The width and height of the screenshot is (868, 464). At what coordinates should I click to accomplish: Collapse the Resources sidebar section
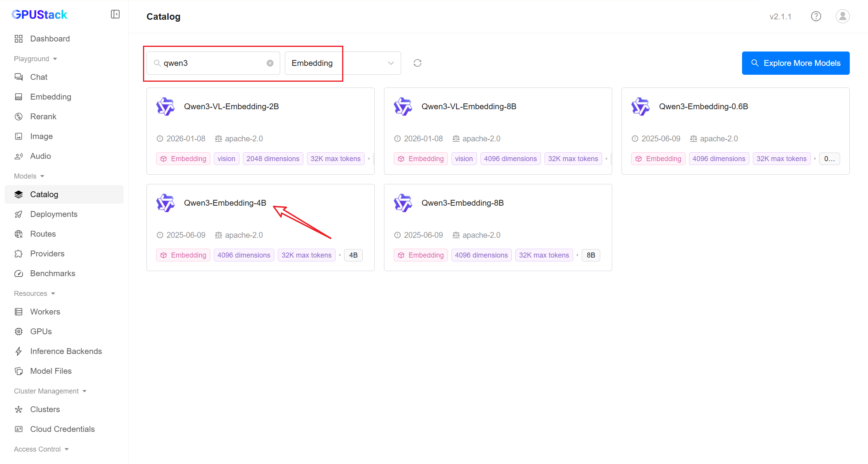[x=34, y=294]
